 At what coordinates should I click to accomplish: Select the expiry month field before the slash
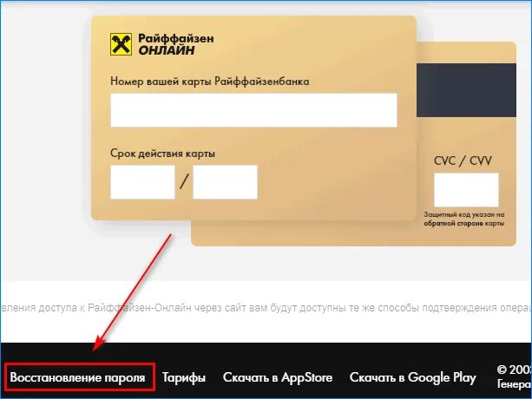pyautogui.click(x=142, y=182)
